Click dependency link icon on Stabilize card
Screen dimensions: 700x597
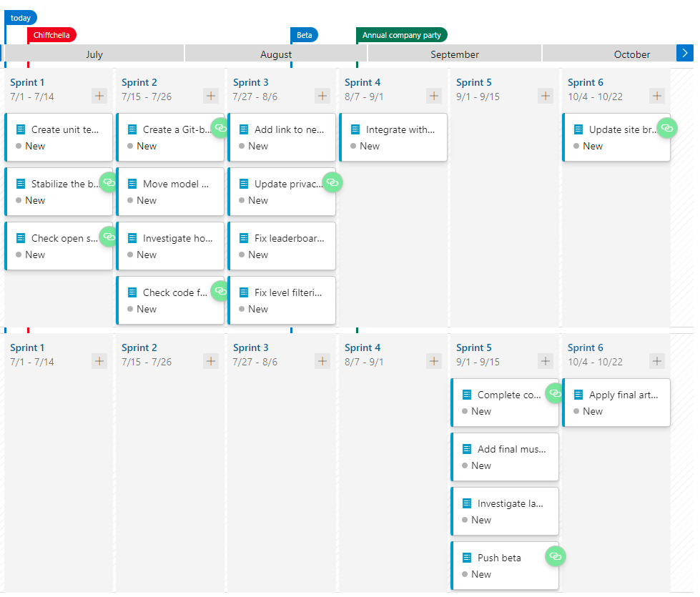(109, 182)
